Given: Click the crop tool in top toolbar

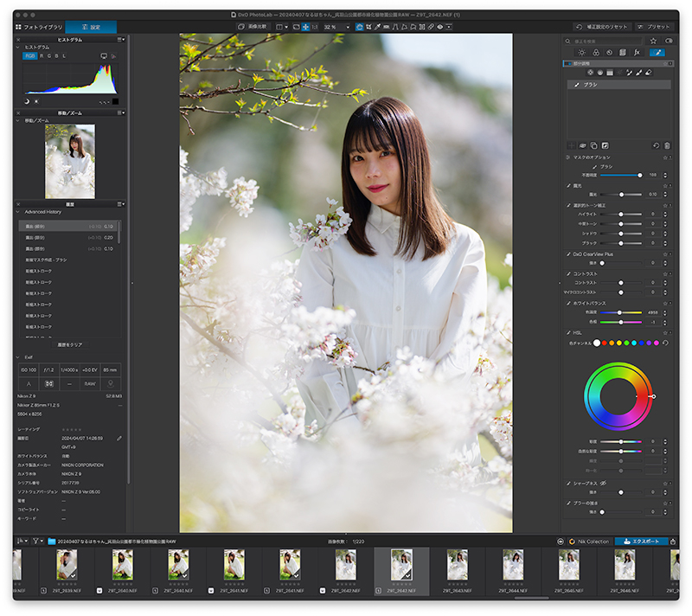Looking at the screenshot, I should (368, 27).
